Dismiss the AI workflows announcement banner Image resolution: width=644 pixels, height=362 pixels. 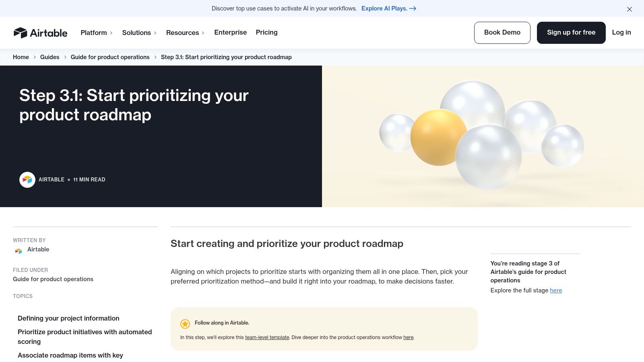click(x=630, y=9)
